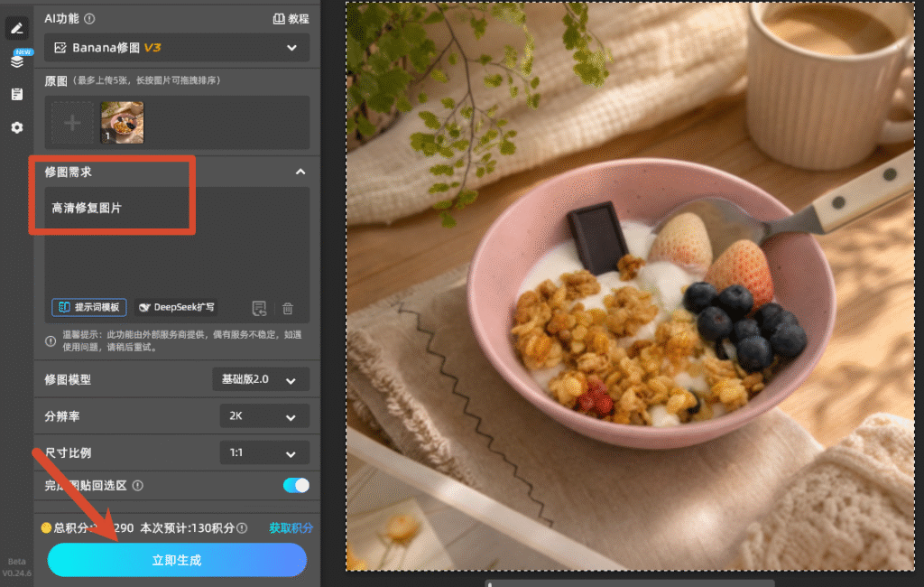The height and width of the screenshot is (587, 924).
Task: Open the saved records sidebar icon
Action: [17, 94]
